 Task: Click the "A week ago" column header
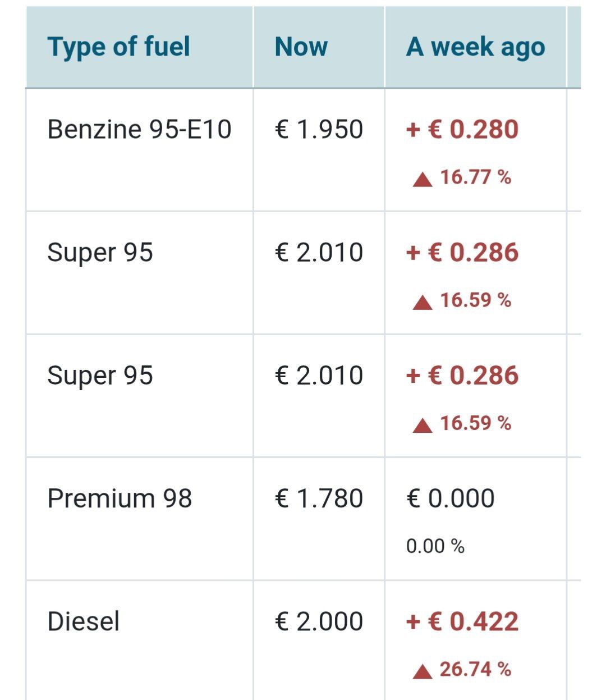tap(475, 48)
